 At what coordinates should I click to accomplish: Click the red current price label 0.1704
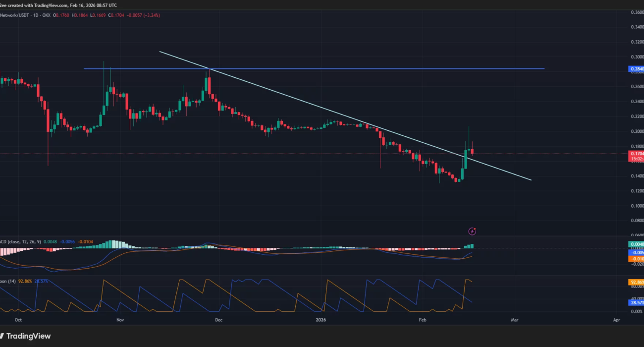click(x=636, y=154)
